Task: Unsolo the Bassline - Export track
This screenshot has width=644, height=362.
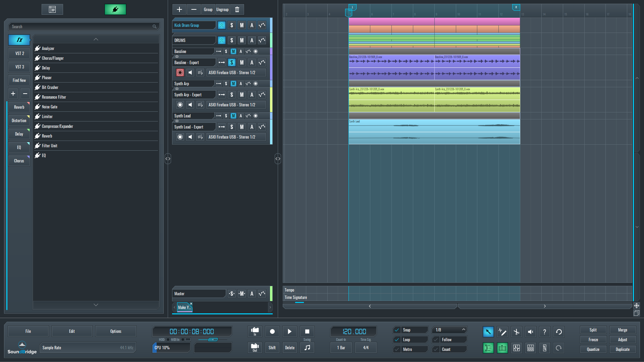Action: [232, 62]
